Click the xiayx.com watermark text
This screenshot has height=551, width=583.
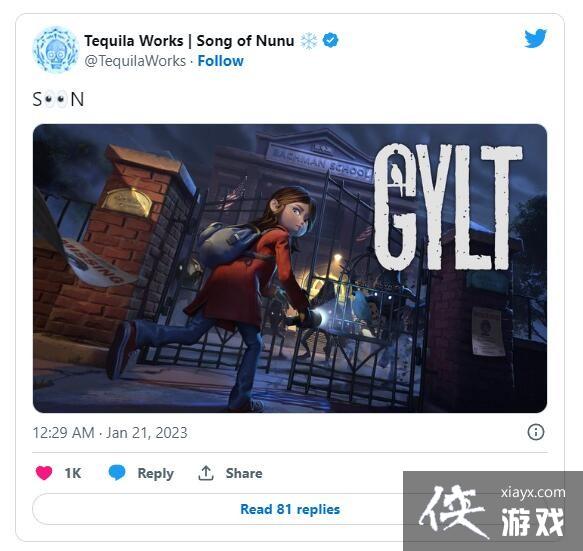point(533,493)
